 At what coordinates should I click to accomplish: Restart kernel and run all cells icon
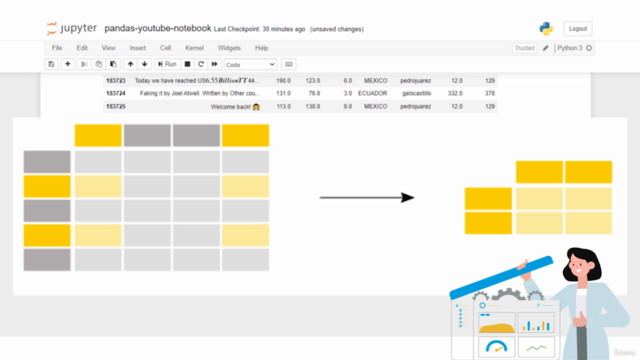[215, 64]
